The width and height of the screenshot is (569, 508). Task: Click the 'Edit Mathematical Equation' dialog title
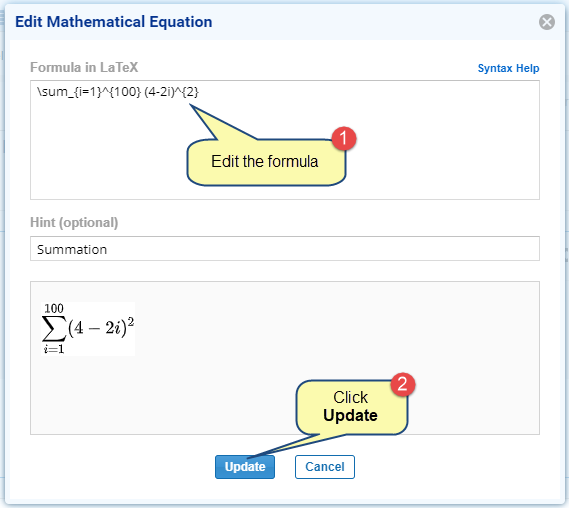[x=114, y=22]
